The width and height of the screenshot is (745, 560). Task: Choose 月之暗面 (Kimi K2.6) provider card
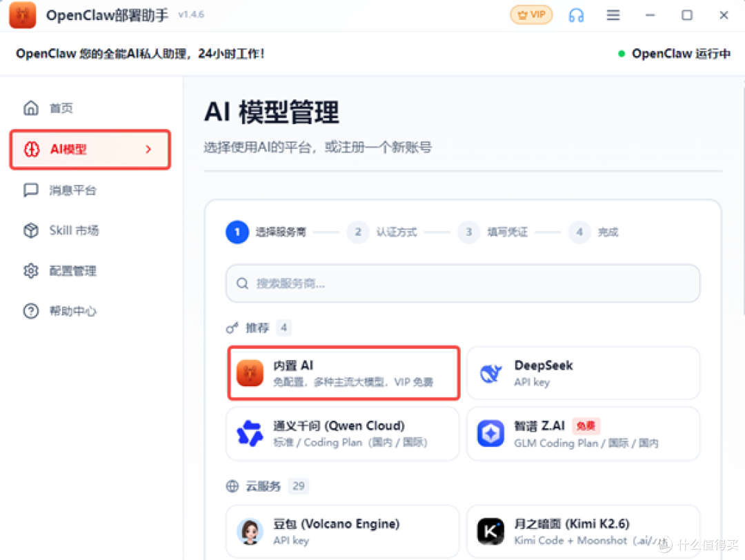point(583,532)
